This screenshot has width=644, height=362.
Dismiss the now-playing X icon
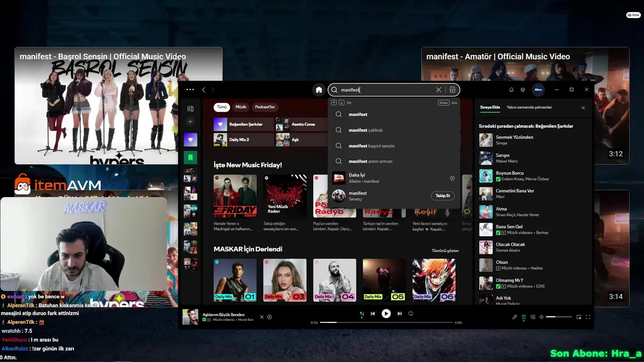[262, 317]
